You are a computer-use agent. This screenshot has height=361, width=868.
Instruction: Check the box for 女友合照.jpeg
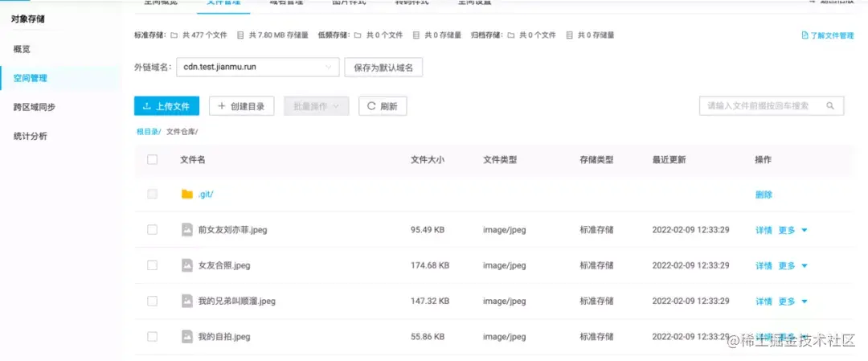click(152, 265)
